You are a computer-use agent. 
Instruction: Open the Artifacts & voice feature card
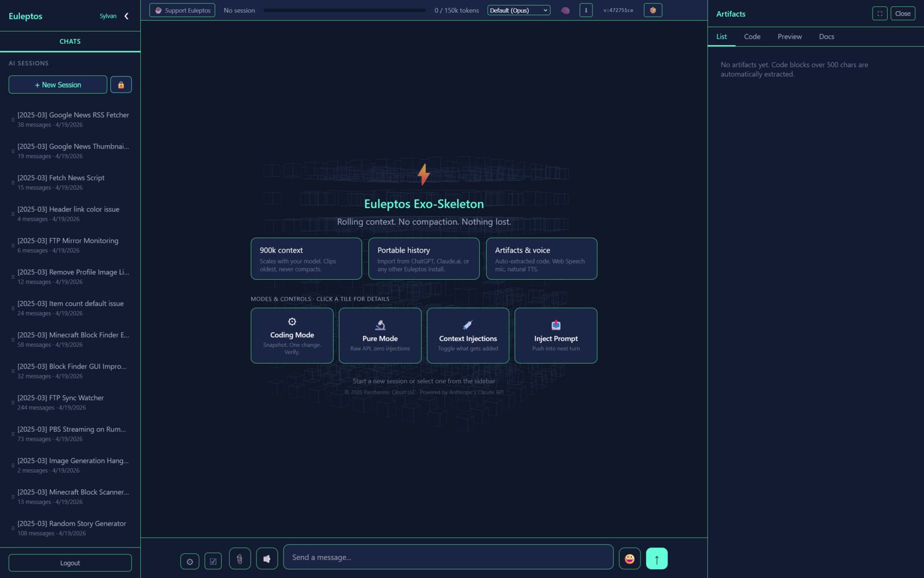(x=541, y=259)
